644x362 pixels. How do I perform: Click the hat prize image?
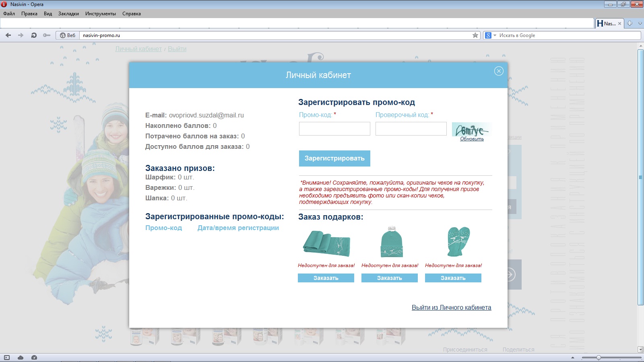(391, 242)
